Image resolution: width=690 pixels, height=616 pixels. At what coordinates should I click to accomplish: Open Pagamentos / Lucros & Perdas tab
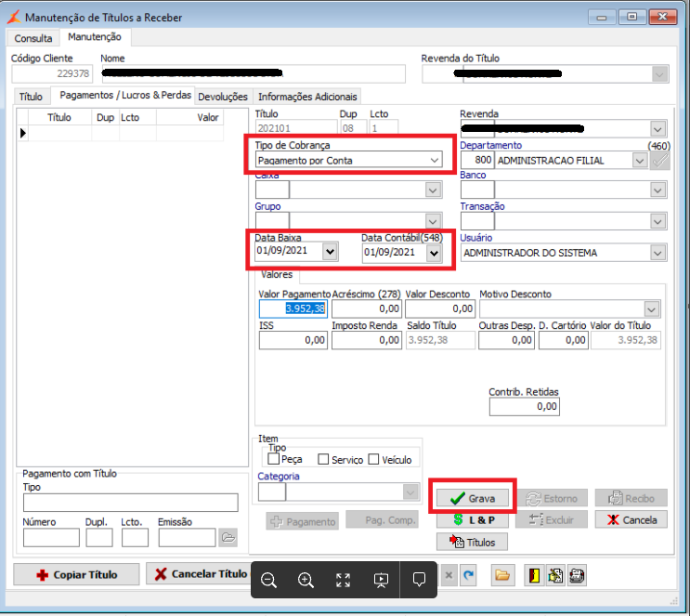125,95
